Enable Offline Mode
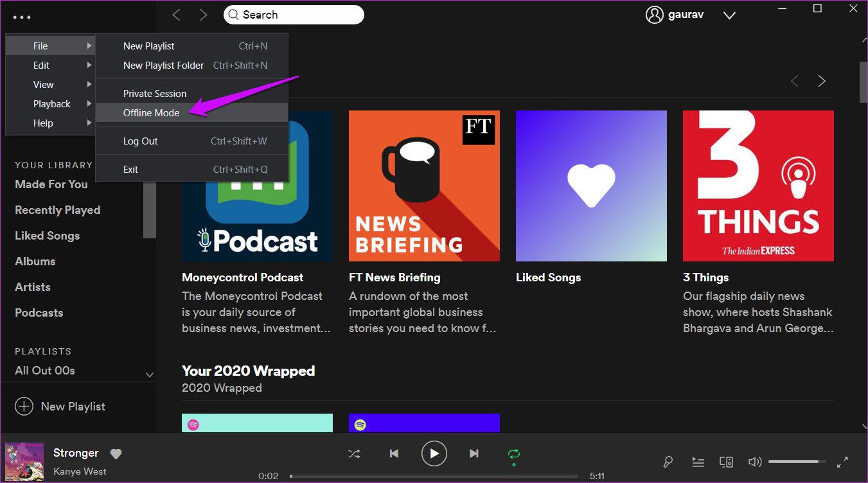 tap(151, 112)
